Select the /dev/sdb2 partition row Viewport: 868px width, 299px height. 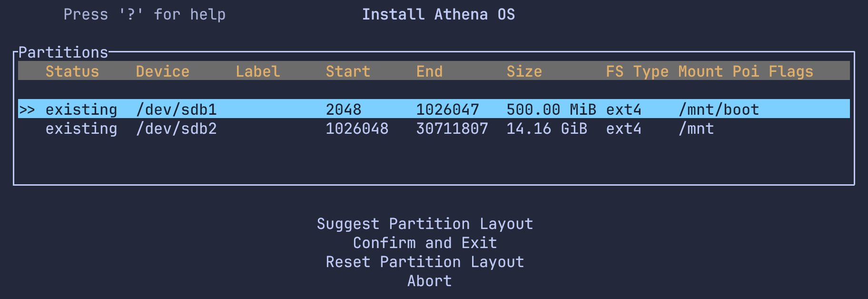pyautogui.click(x=176, y=129)
